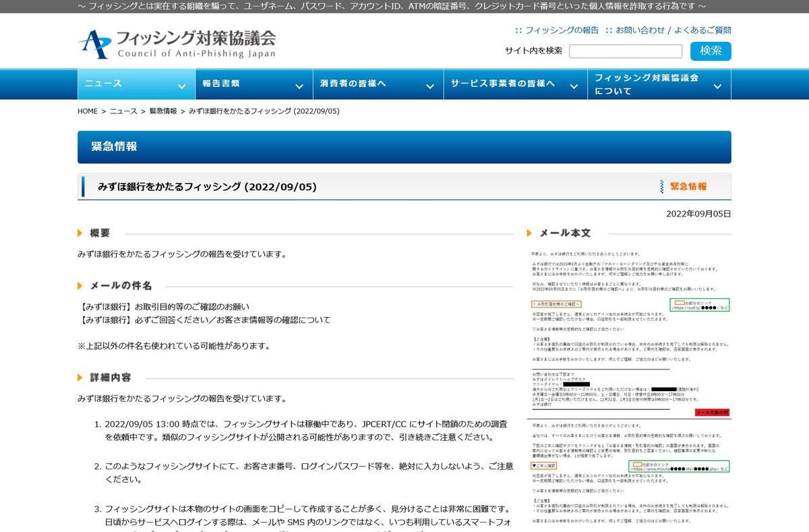Click the top banner phishing definition text
Viewport: 809px width, 532px height.
click(x=392, y=6)
